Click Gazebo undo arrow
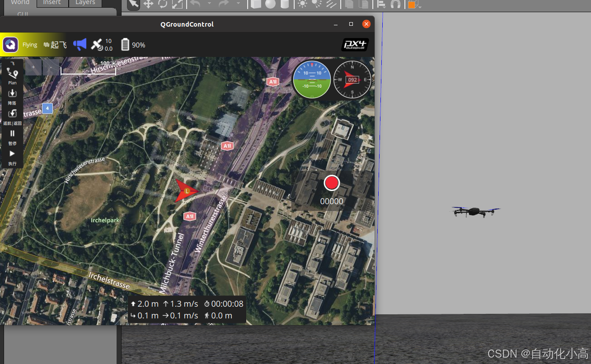Viewport: 591px width, 364px height. 195,4
